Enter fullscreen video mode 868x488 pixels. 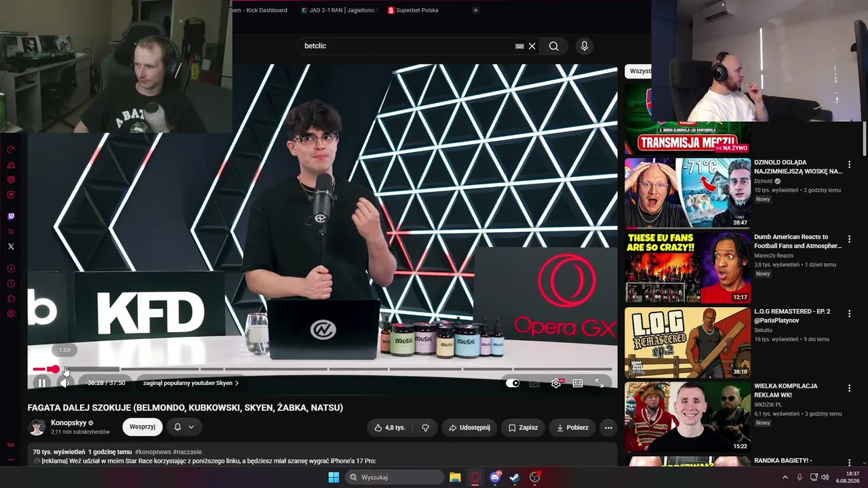(599, 383)
